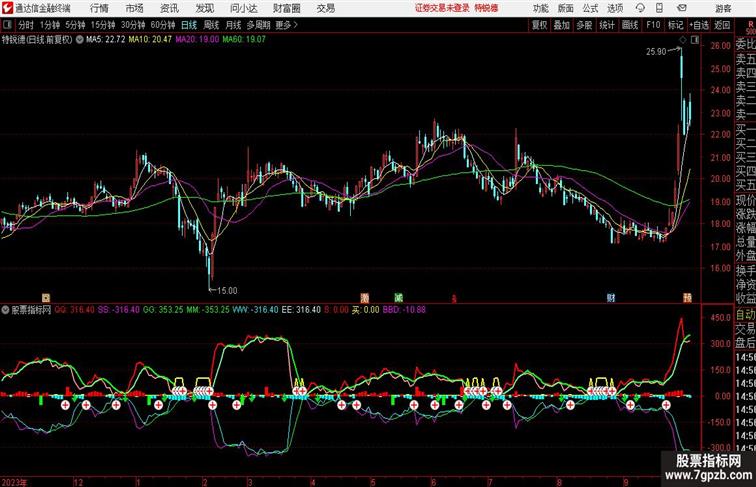This screenshot has height=487, width=756.
Task: Click the 涨 event marker under the chart
Action: point(365,298)
